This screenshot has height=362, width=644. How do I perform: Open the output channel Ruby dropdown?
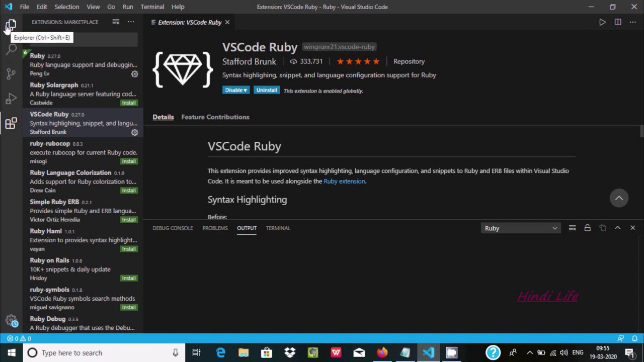(x=521, y=228)
